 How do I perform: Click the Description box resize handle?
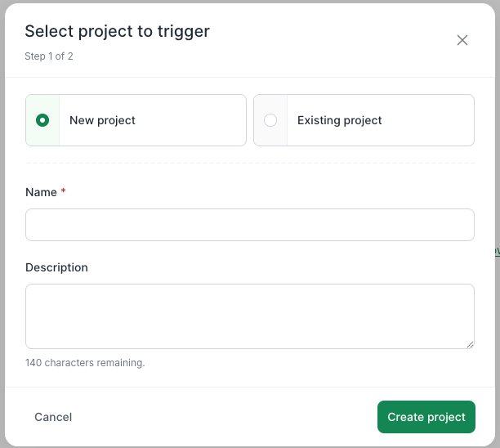470,344
